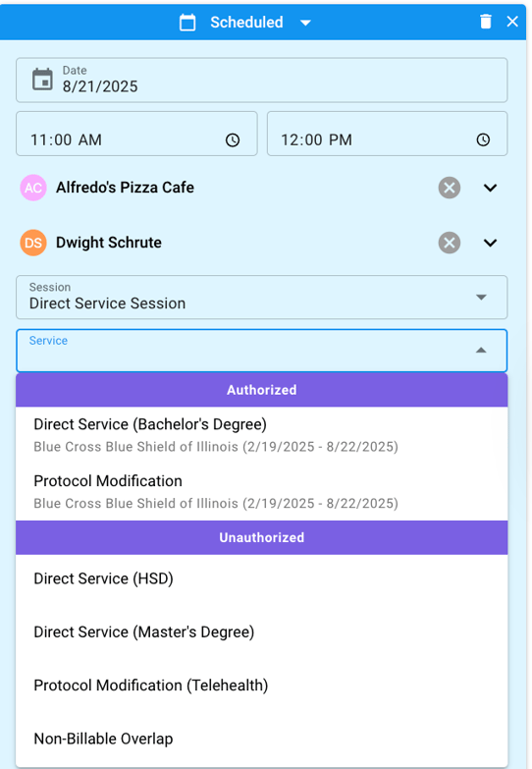Viewport: 532px width, 769px height.
Task: Open the Session type dropdown
Action: tap(261, 298)
